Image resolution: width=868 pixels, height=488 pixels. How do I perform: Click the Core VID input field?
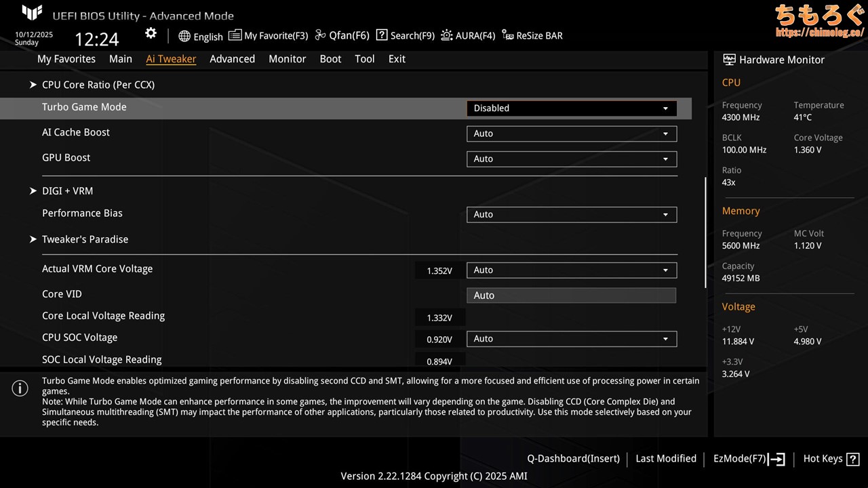point(571,296)
